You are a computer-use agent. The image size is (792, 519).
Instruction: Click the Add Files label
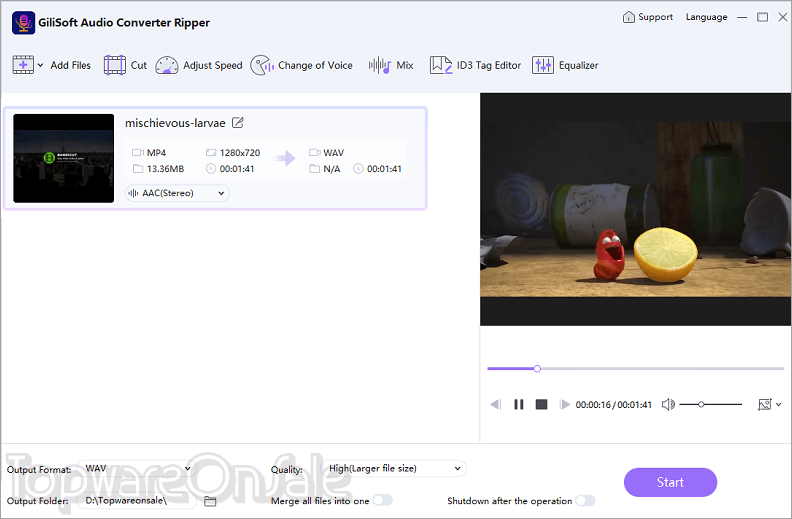(70, 65)
